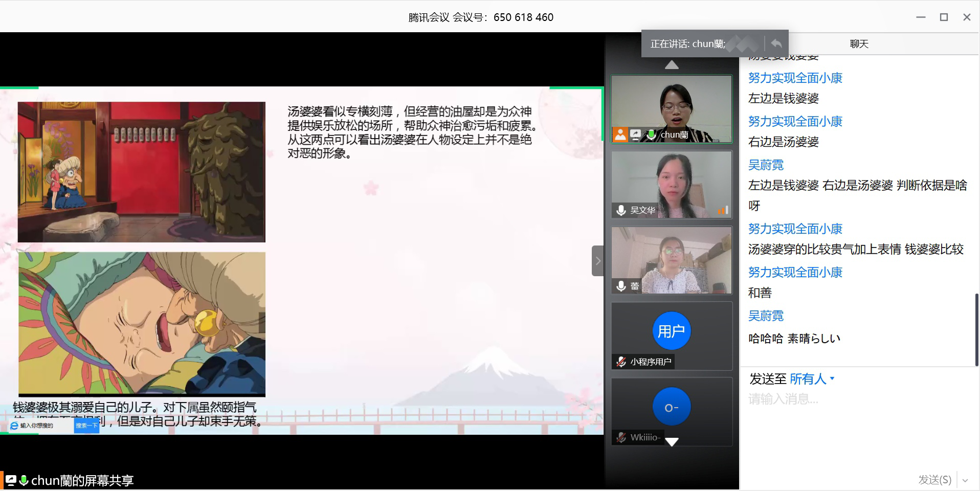Click the blue O- avatar circle
The width and height of the screenshot is (980, 491).
pyautogui.click(x=672, y=407)
